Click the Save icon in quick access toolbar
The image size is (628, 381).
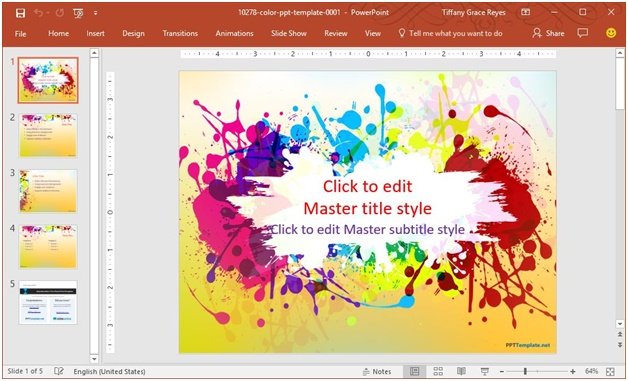pos(20,13)
